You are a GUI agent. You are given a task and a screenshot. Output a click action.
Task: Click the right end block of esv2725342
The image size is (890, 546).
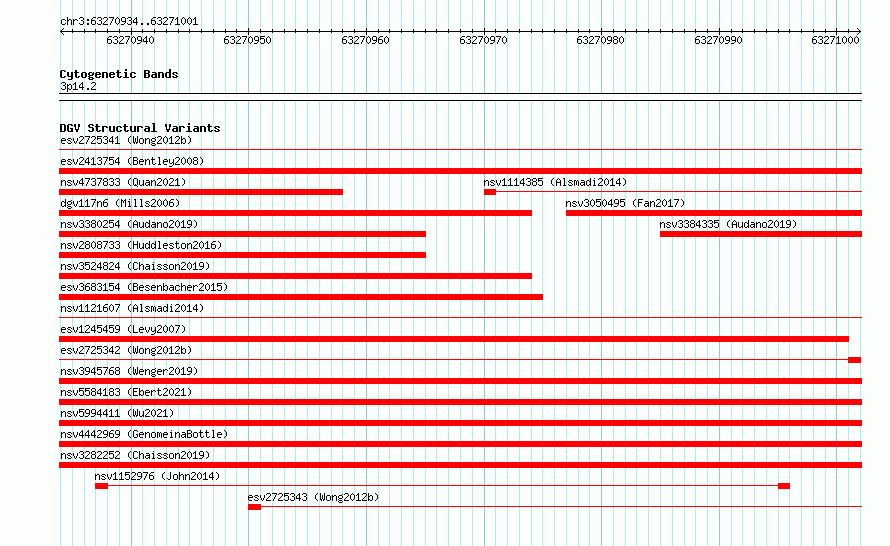tap(855, 360)
